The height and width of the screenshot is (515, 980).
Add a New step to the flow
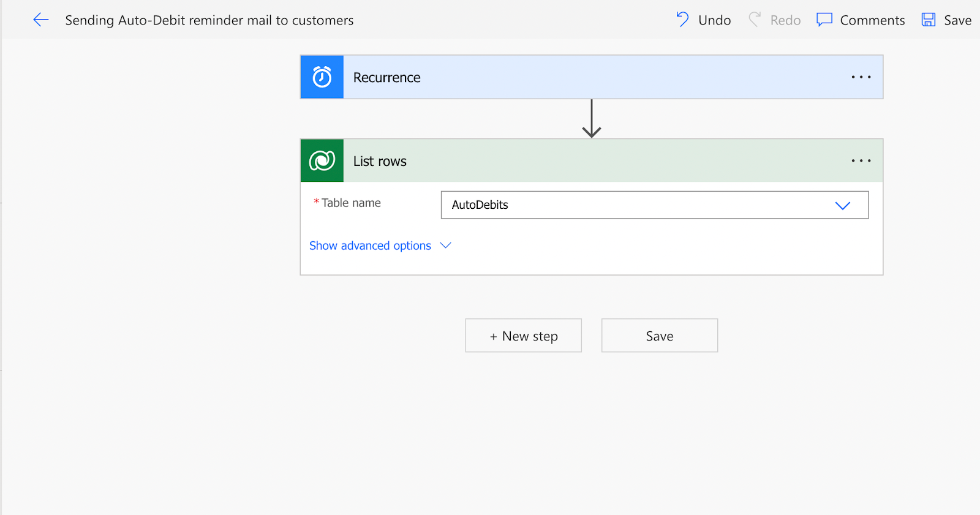[524, 336]
